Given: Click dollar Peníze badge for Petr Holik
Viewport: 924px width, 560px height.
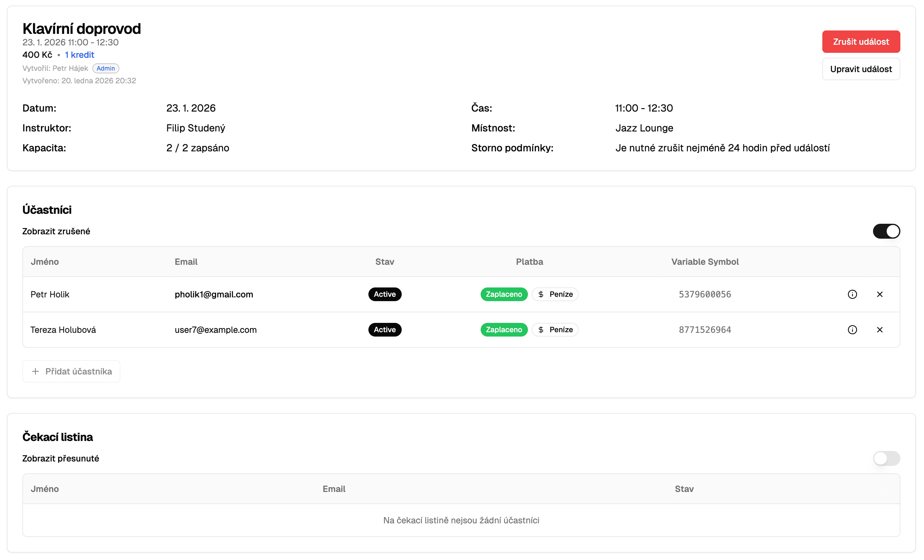Looking at the screenshot, I should coord(555,294).
